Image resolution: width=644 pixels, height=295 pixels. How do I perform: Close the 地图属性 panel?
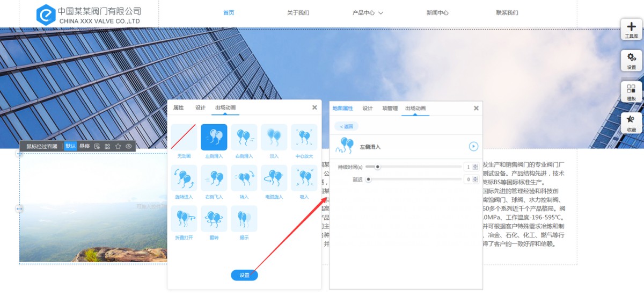click(476, 108)
